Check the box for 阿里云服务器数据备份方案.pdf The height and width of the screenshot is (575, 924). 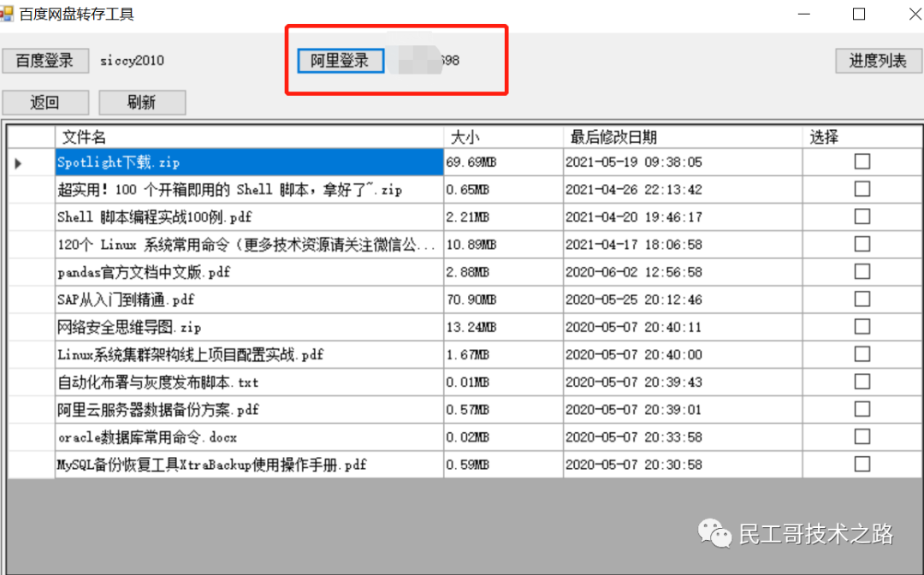[862, 410]
